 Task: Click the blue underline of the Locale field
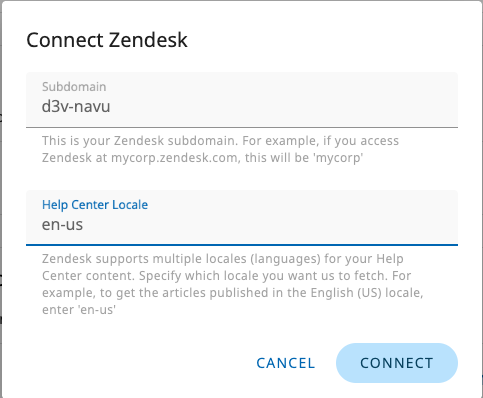coord(242,245)
